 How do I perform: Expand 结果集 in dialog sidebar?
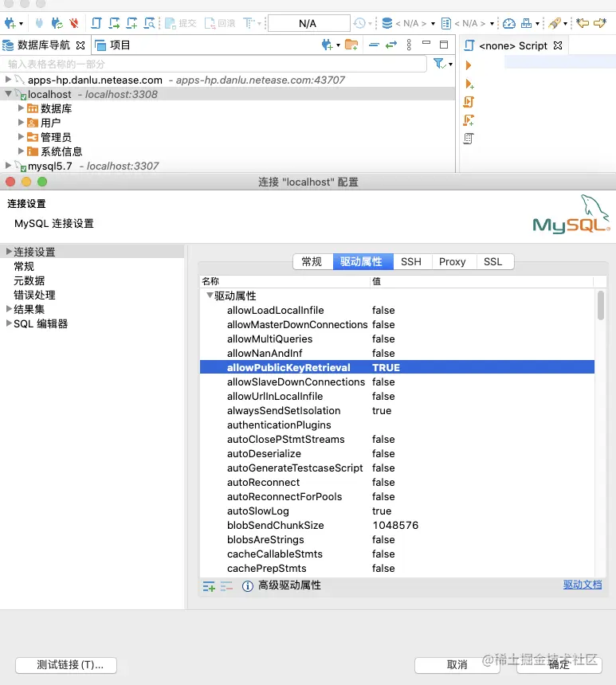(8, 309)
